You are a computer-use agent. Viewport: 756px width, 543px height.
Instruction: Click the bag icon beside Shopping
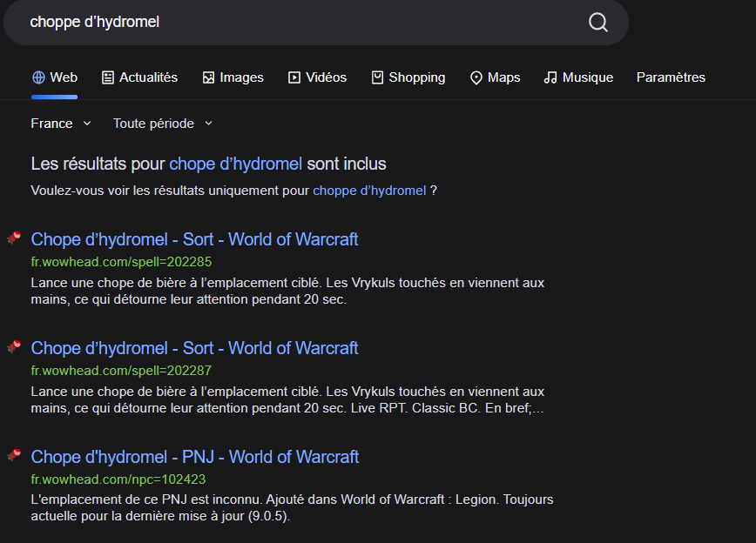377,77
